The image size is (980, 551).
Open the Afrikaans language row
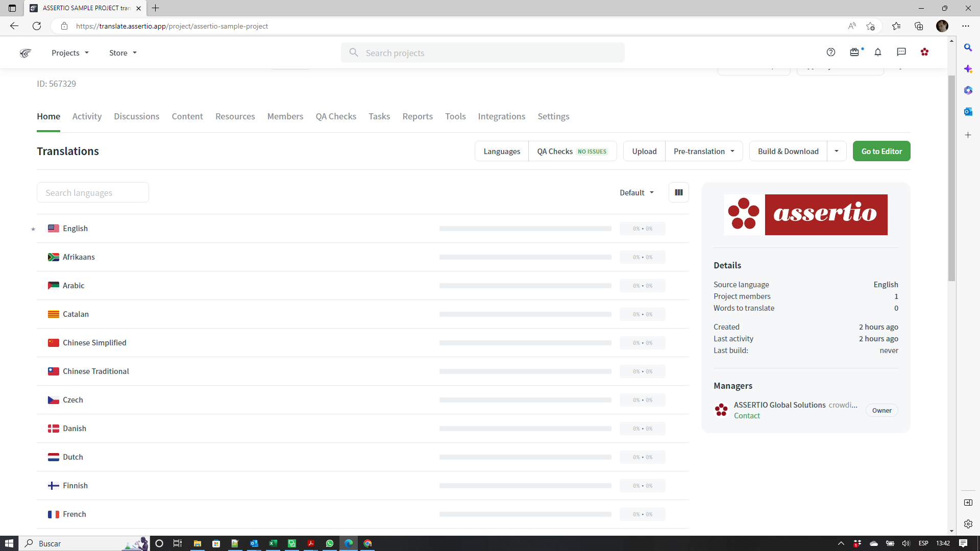tap(363, 257)
